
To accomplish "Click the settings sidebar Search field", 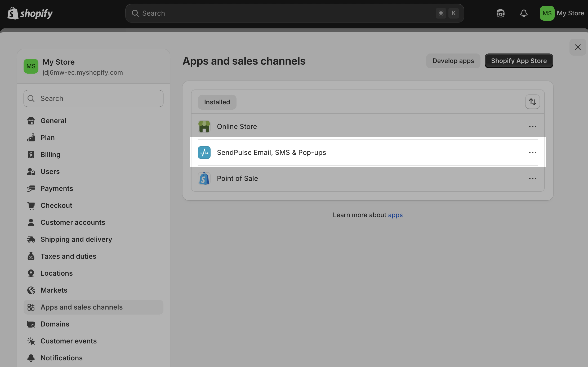I will tap(93, 99).
